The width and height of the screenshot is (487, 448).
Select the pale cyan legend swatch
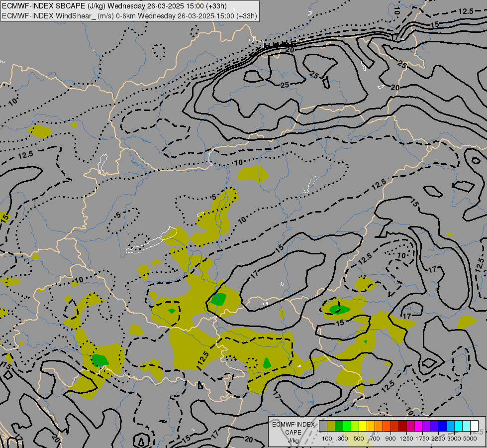point(466,426)
